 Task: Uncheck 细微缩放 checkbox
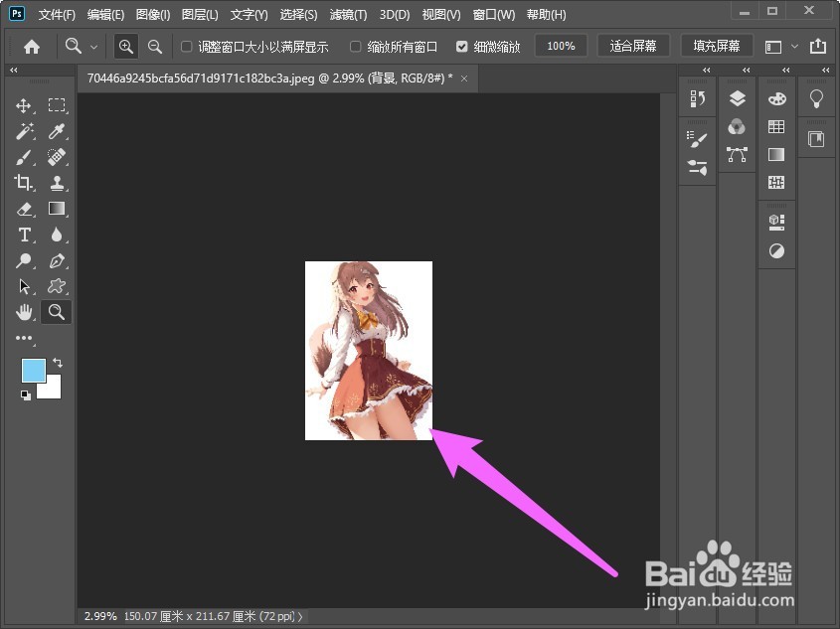tap(462, 47)
